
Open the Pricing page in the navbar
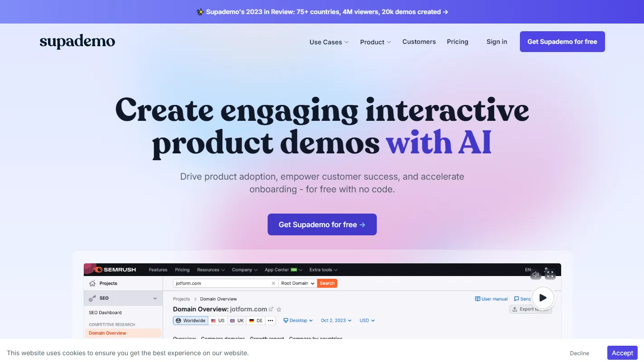point(457,42)
